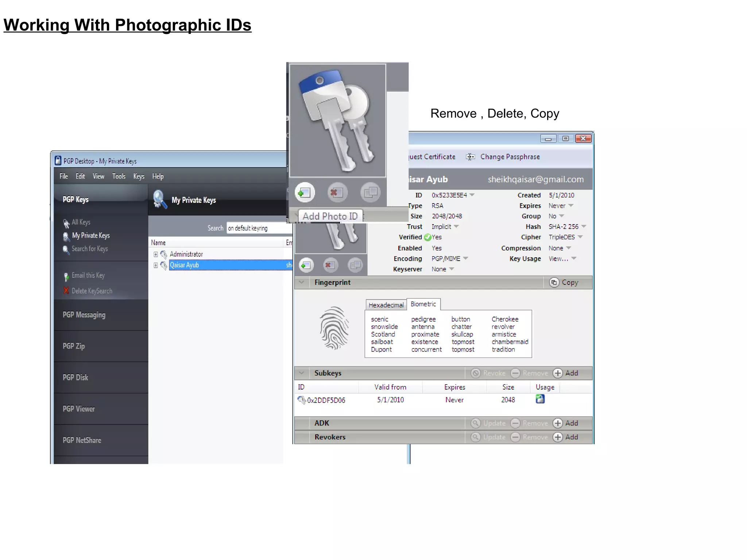This screenshot has height=560, width=747.
Task: Click the small Delete Photo ID icon under key thumbnail
Action: [x=330, y=265]
